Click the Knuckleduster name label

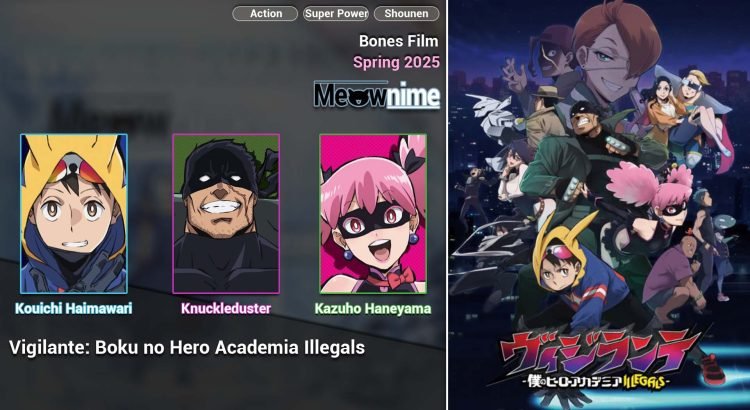pyautogui.click(x=226, y=309)
